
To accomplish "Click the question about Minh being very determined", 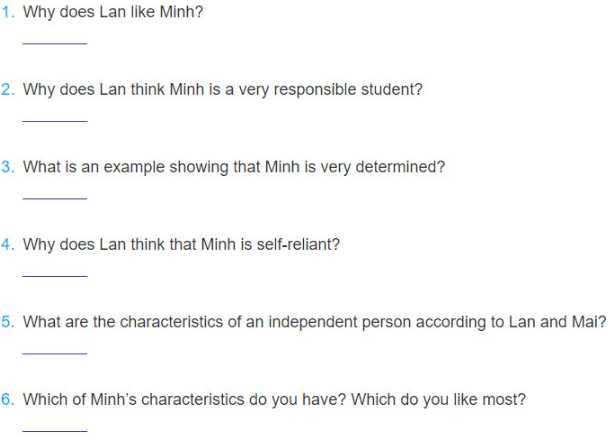I will (234, 167).
